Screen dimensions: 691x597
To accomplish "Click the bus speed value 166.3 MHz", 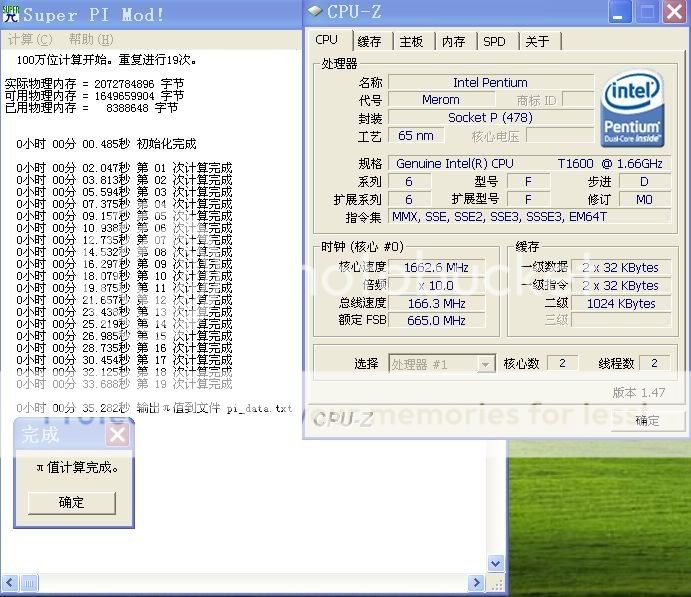I will click(436, 304).
